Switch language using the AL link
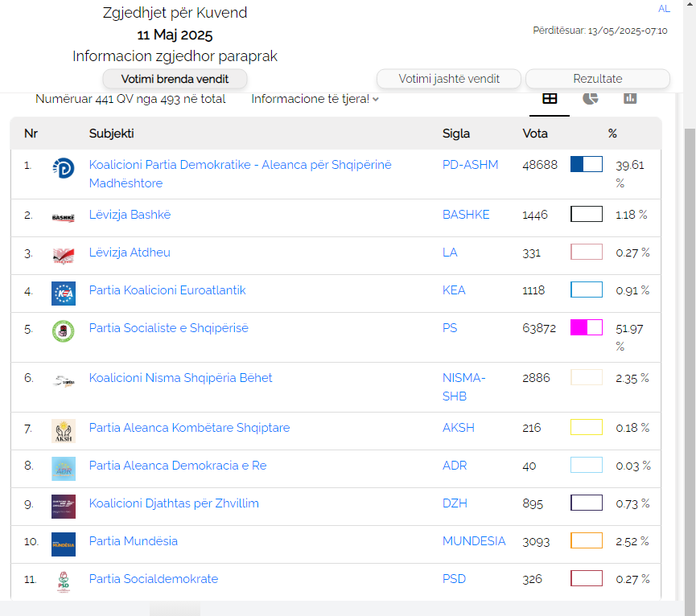 [x=664, y=9]
